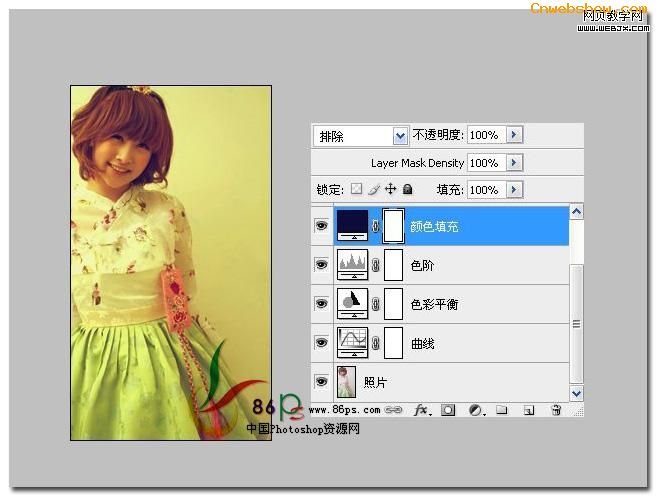Screen dimensions: 660x500
Task: Click the mask link icon on 曲线 layer
Action: coord(375,343)
